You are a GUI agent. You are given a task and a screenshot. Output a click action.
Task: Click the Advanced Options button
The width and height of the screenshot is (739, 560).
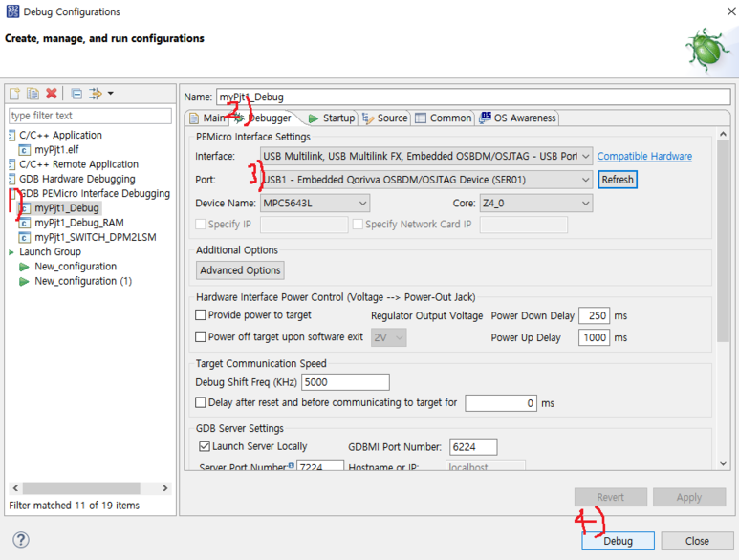click(240, 270)
